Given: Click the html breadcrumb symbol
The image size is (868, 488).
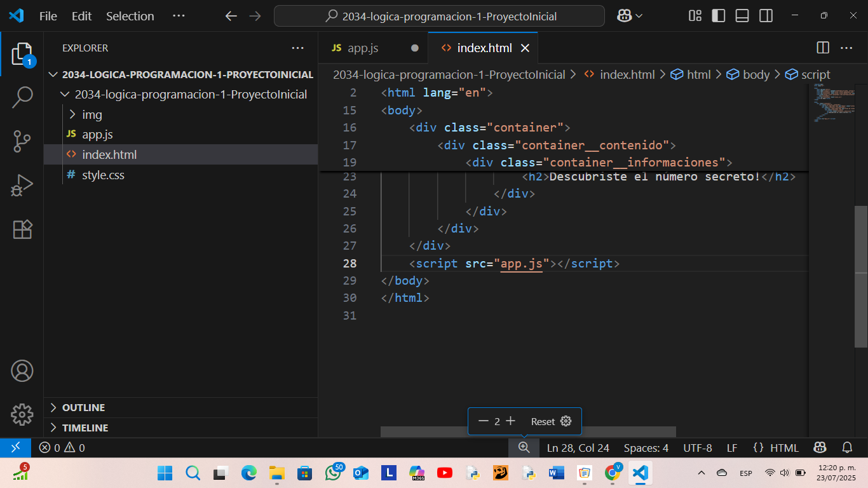Looking at the screenshot, I should [691, 74].
